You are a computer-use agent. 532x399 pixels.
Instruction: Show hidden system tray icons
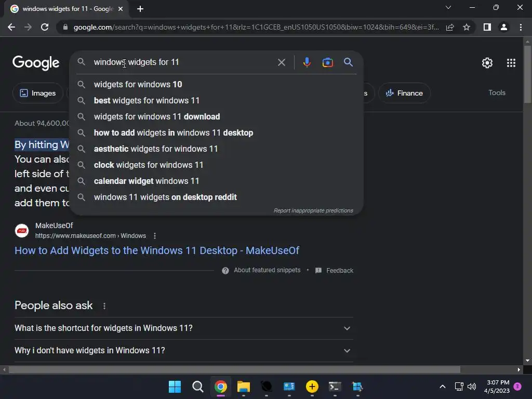pyautogui.click(x=443, y=387)
